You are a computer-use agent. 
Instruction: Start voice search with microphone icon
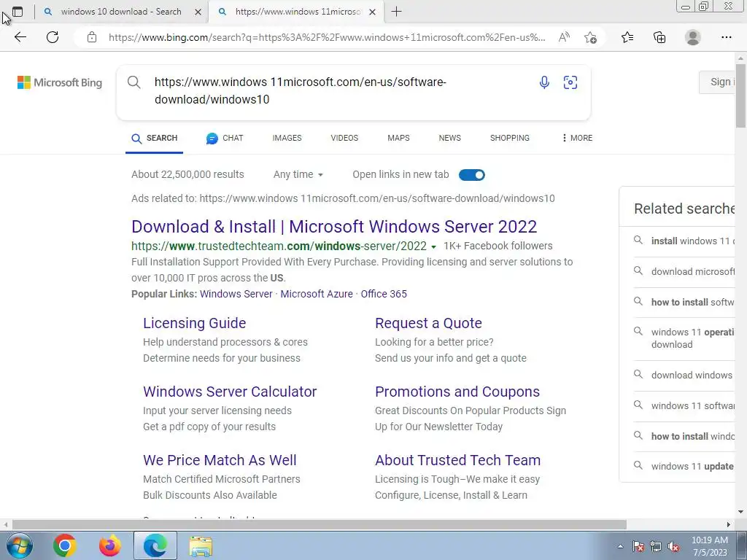coord(544,82)
